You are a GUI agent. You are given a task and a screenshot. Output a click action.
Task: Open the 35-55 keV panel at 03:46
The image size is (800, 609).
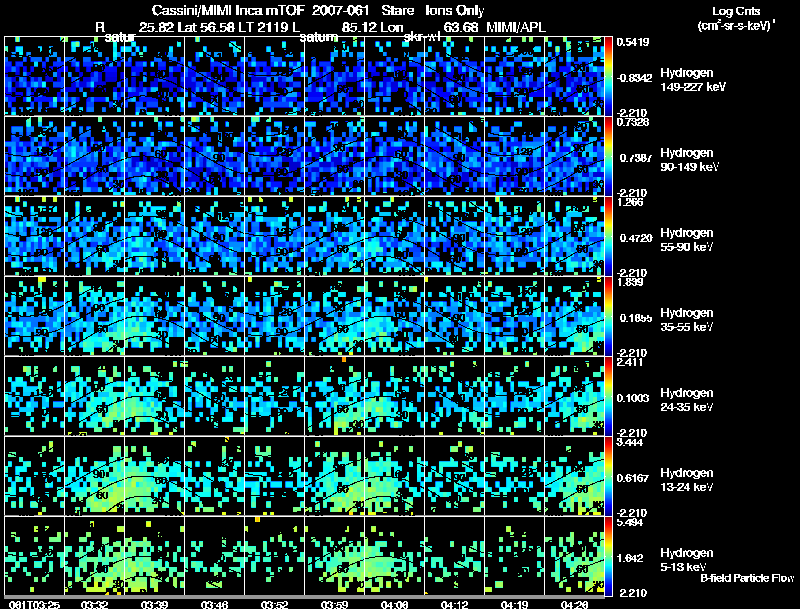click(x=215, y=316)
